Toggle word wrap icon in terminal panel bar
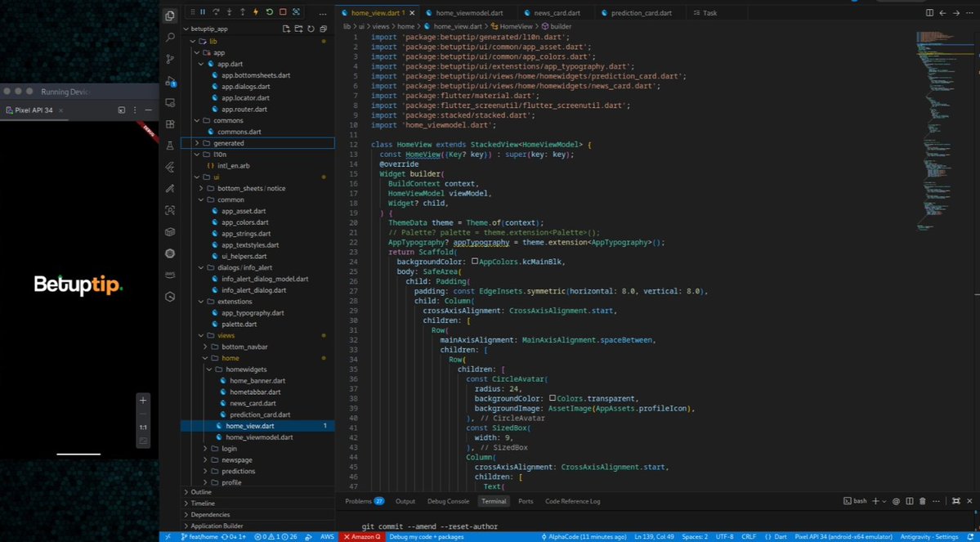Viewport: 980px width, 542px height. 896,501
